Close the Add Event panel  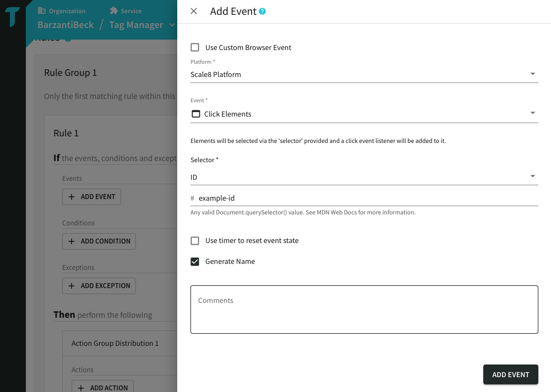[x=194, y=12]
